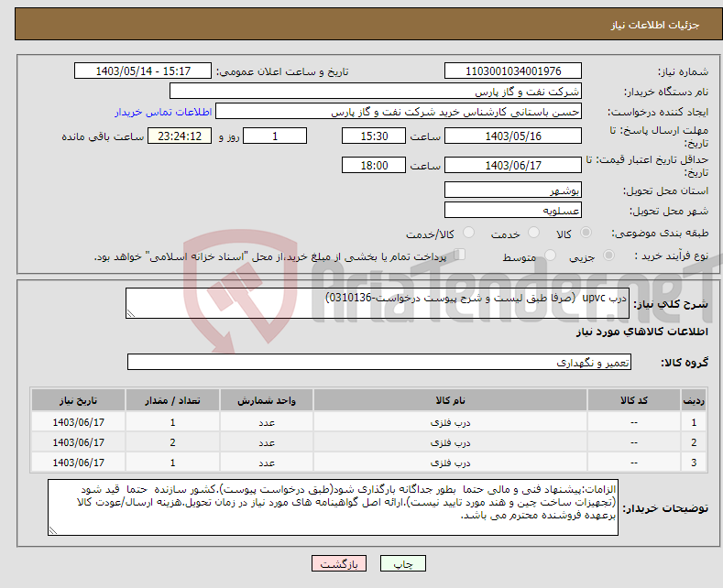Click the request creator field حسن باستانی

point(399,112)
